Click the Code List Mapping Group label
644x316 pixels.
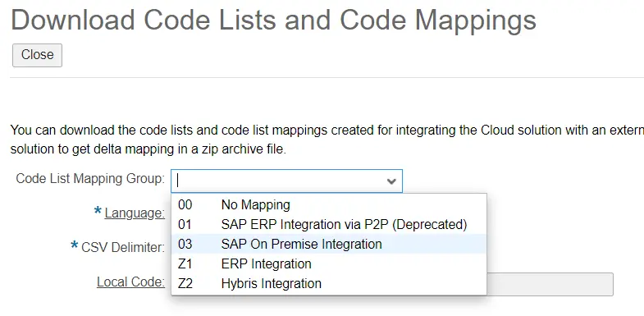click(x=90, y=179)
